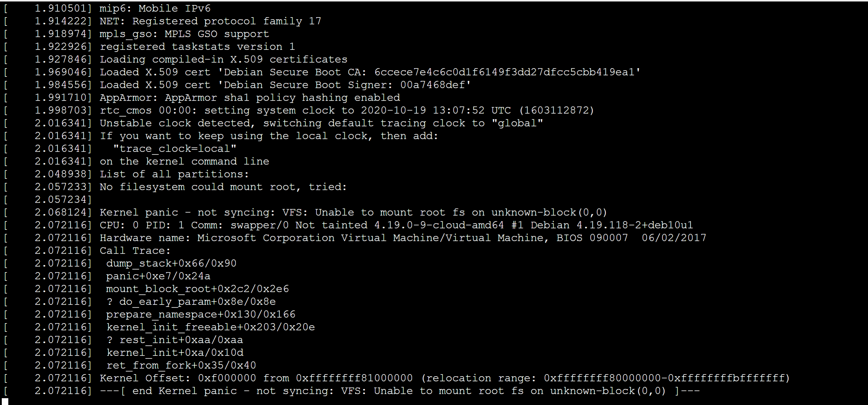Click the 'Call Trace:' heading

tap(135, 251)
